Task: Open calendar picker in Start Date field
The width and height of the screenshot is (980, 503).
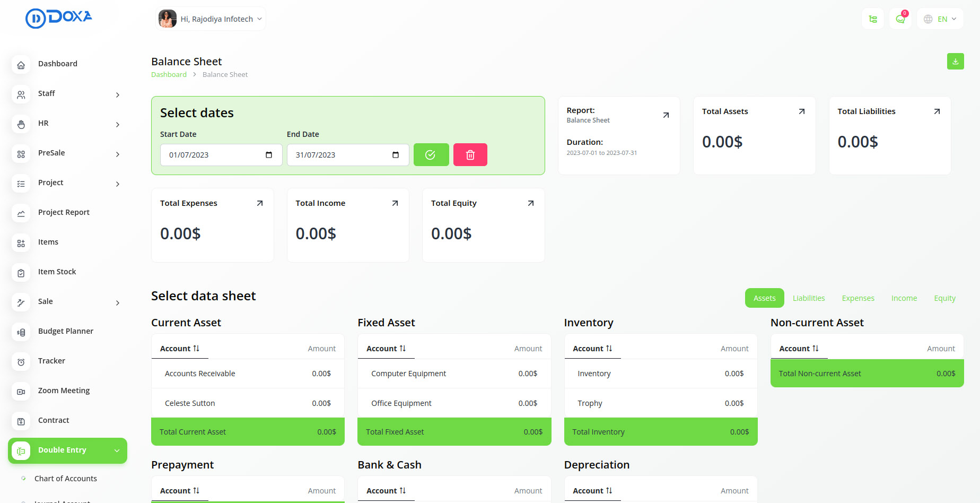Action: click(x=269, y=155)
